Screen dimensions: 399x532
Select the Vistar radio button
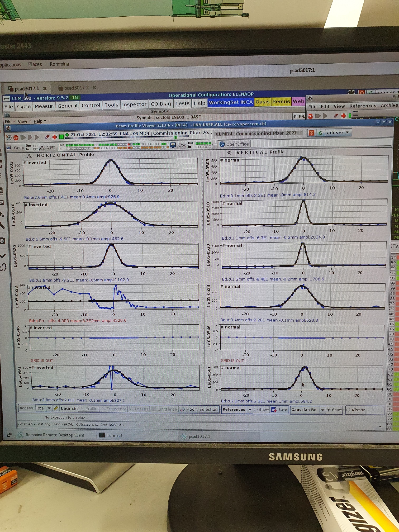(x=348, y=410)
